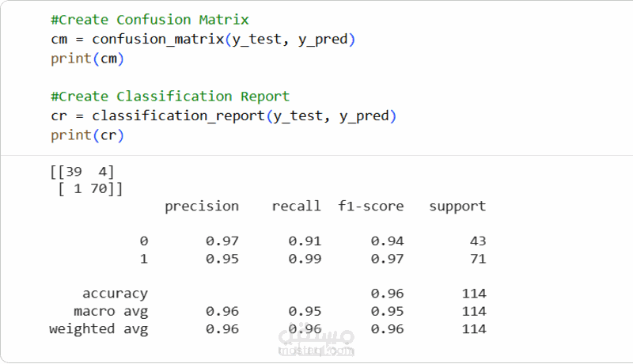The image size is (633, 364).
Task: Click the recall value 0.99
Action: [x=305, y=259]
